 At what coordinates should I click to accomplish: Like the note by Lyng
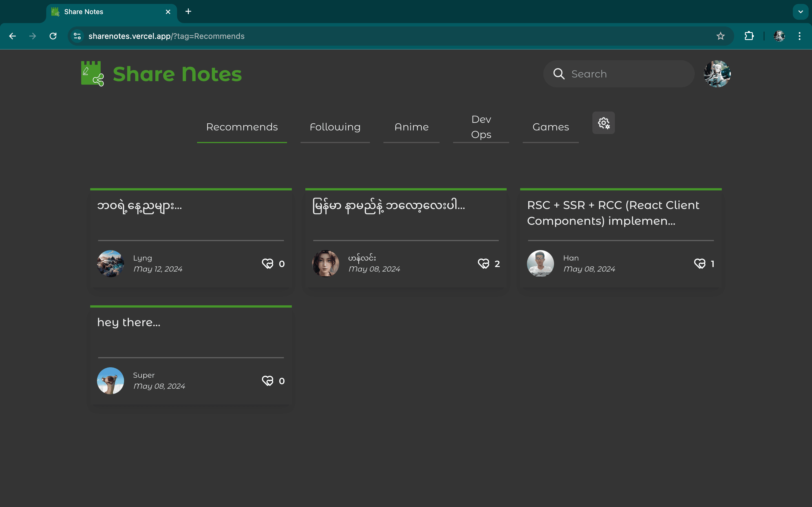click(x=268, y=264)
